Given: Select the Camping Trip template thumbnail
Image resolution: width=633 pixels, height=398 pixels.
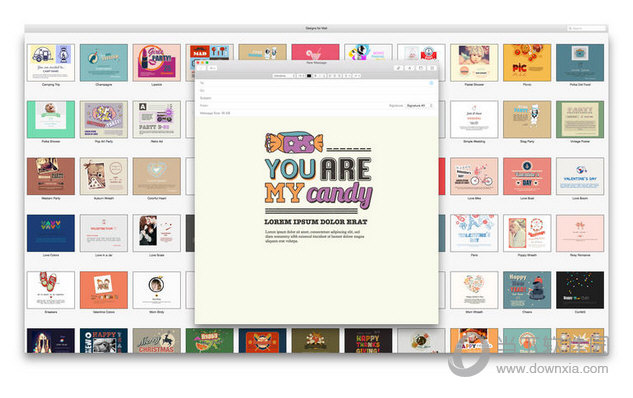Looking at the screenshot, I should pyautogui.click(x=51, y=63).
